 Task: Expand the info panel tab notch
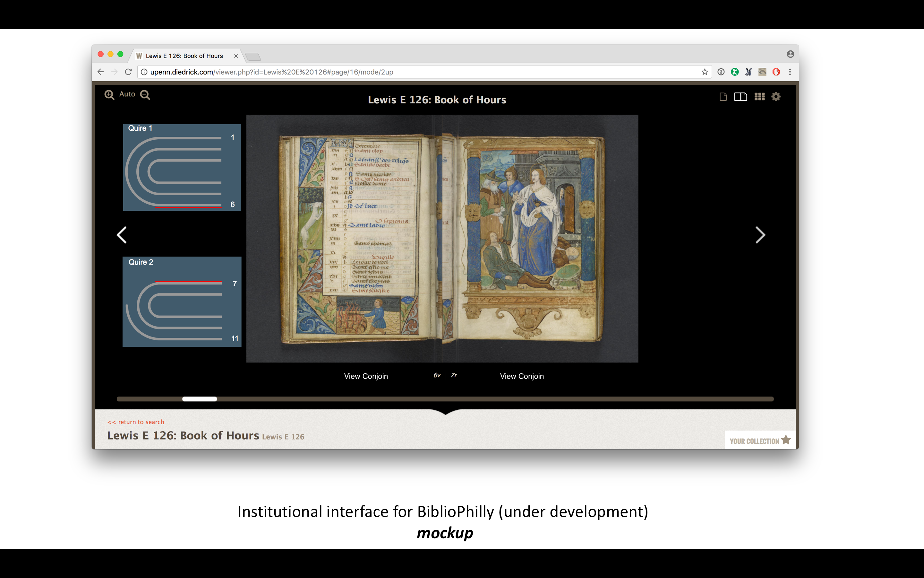(x=445, y=412)
